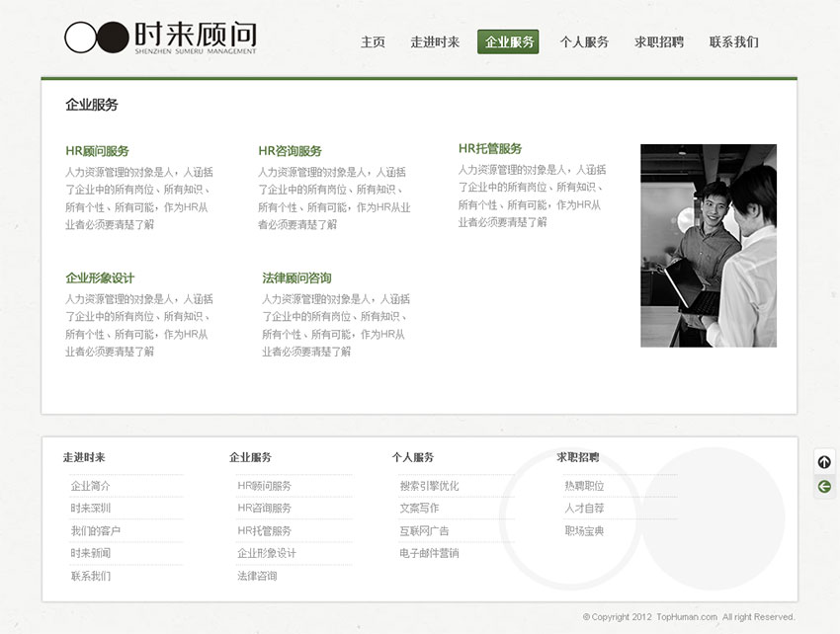
Task: Click the back-to-top arrow icon
Action: 823,461
